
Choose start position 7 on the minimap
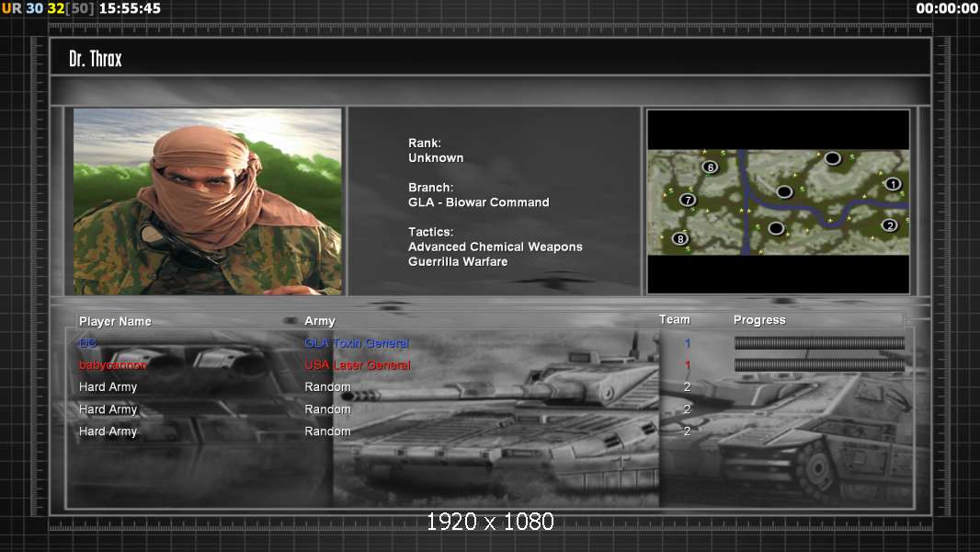687,200
